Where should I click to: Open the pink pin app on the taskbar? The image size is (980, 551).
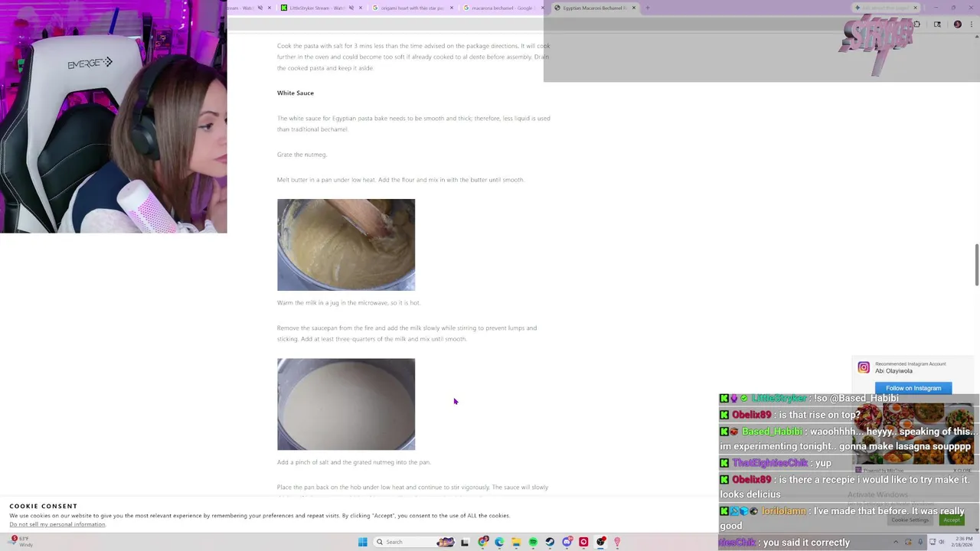(x=617, y=542)
